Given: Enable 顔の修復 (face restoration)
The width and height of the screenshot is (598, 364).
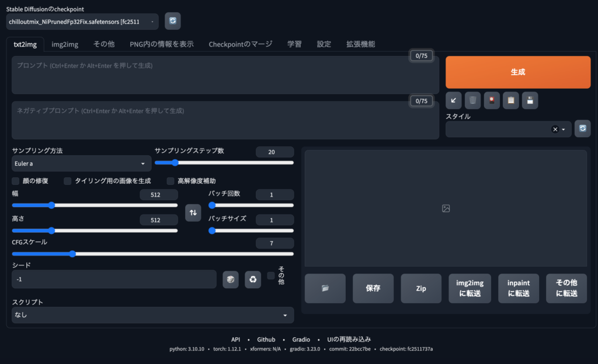Looking at the screenshot, I should [x=15, y=181].
